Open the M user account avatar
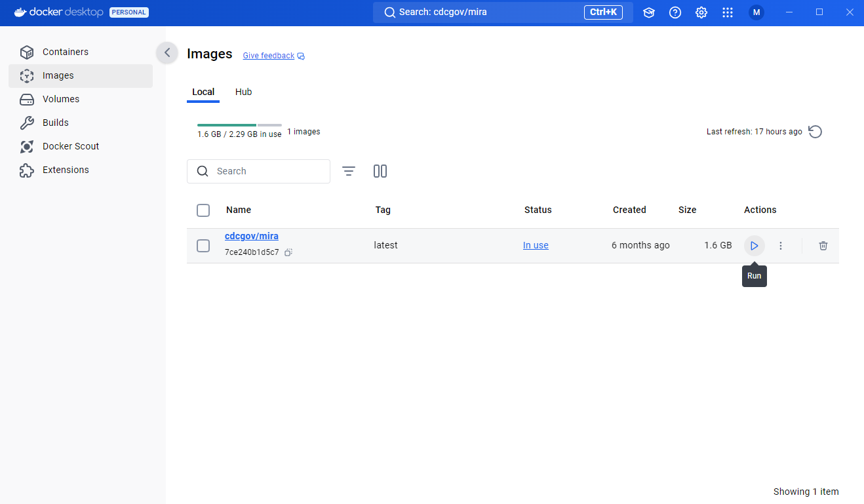The width and height of the screenshot is (864, 504). pos(756,12)
